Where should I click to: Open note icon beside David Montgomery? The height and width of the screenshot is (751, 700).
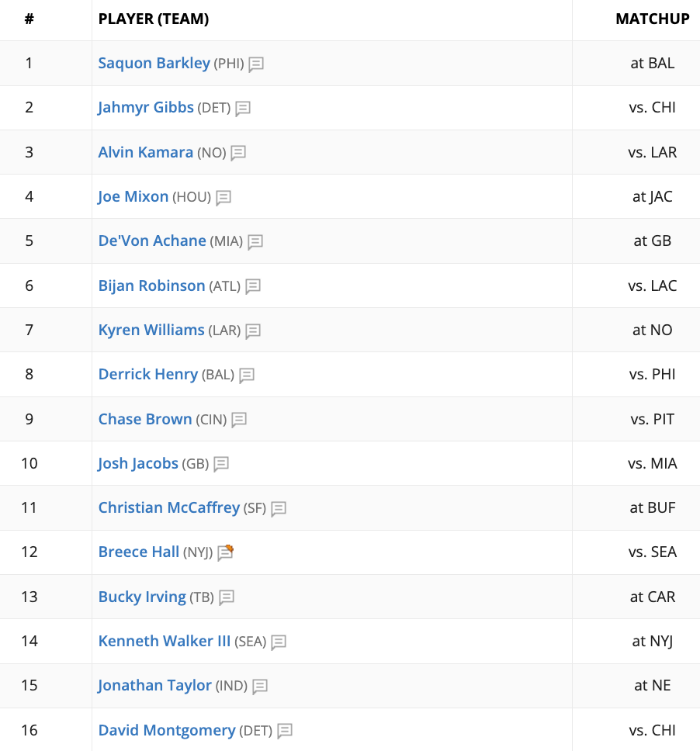click(285, 732)
